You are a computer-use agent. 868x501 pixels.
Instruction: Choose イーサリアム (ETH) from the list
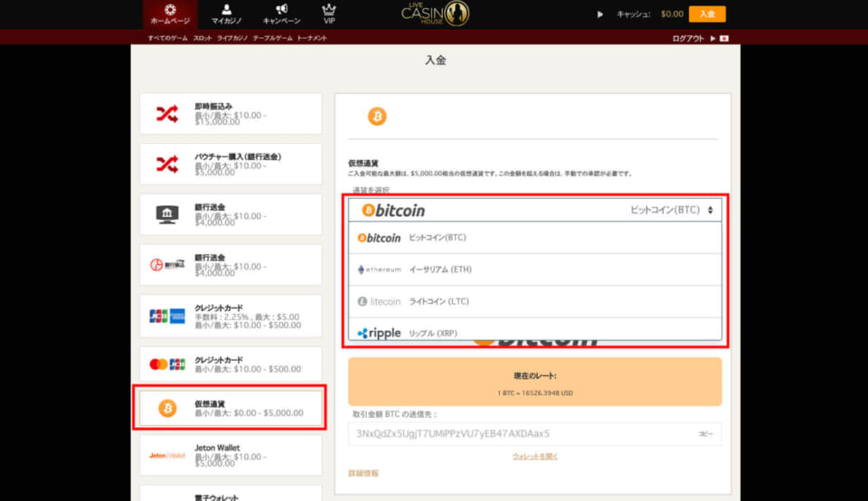pyautogui.click(x=534, y=269)
